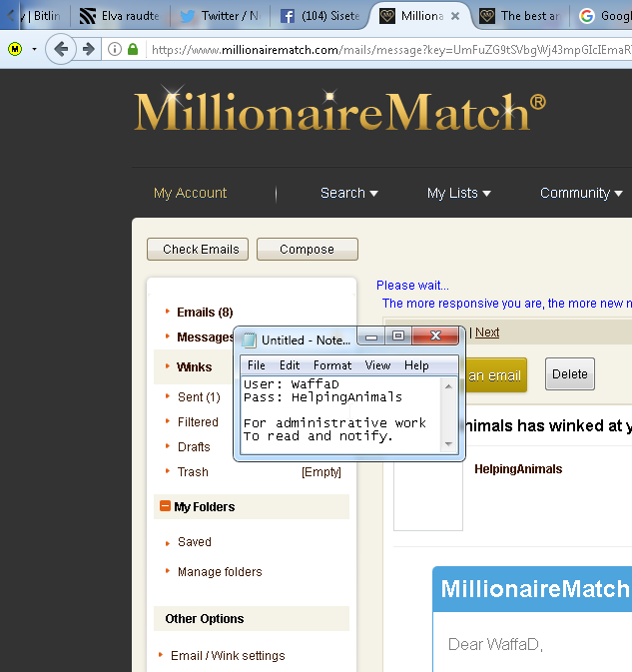Switch to the Facebook (104) Sisete tab
Viewport: 632px width, 672px height.
point(320,16)
